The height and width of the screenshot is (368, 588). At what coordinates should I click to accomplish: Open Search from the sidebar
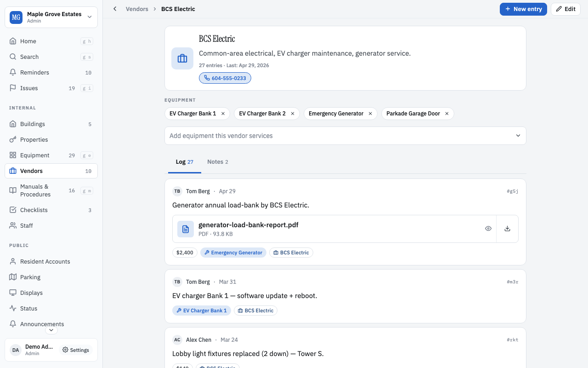51,57
